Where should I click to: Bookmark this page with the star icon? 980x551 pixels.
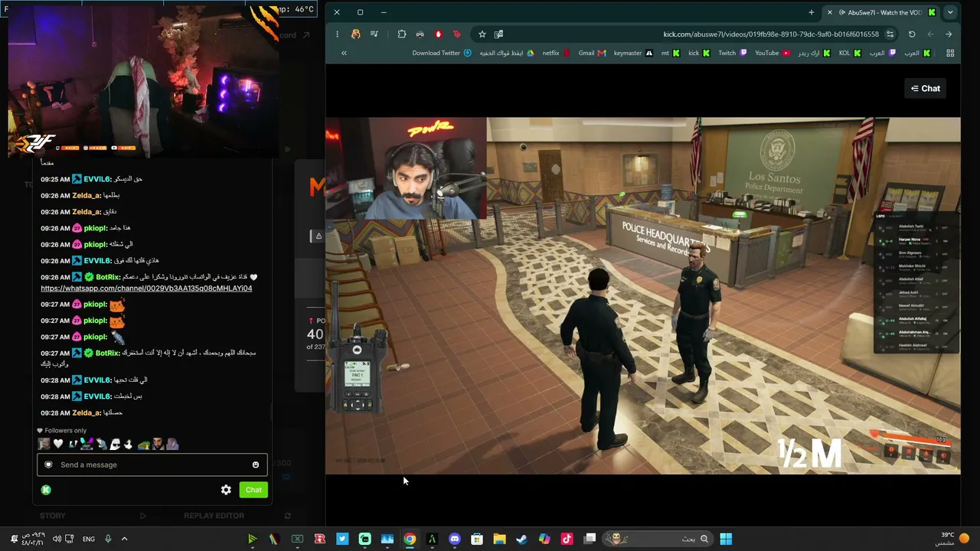click(x=482, y=34)
